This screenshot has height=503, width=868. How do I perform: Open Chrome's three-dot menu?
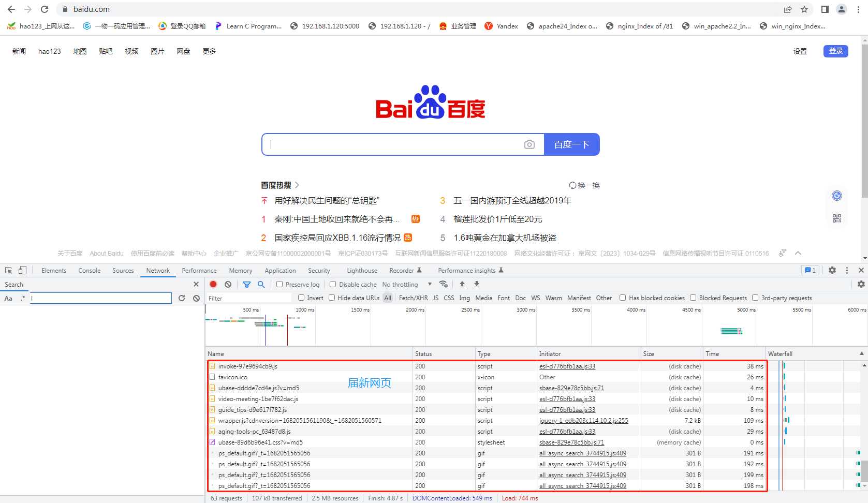pyautogui.click(x=858, y=9)
